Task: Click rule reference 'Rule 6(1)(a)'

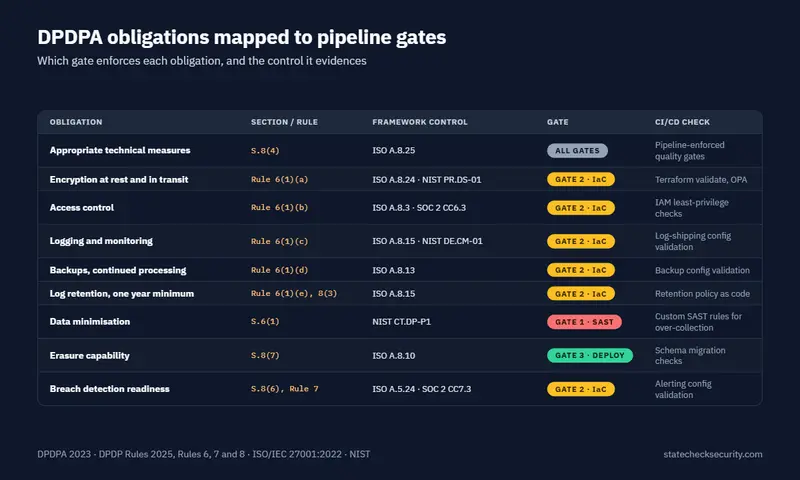Action: click(279, 180)
